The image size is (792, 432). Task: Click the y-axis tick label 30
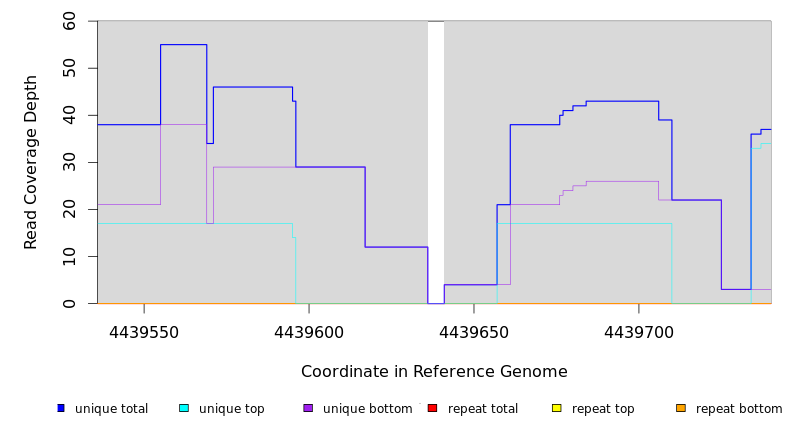(x=69, y=162)
